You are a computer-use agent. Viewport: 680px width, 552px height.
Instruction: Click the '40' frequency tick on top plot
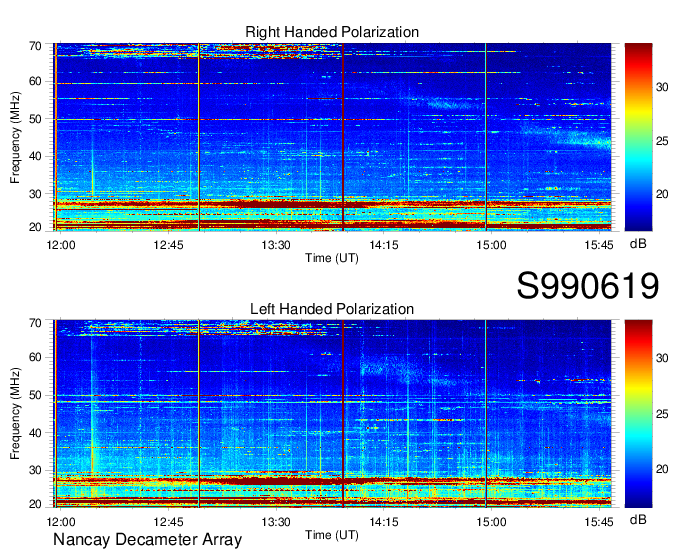pyautogui.click(x=35, y=156)
